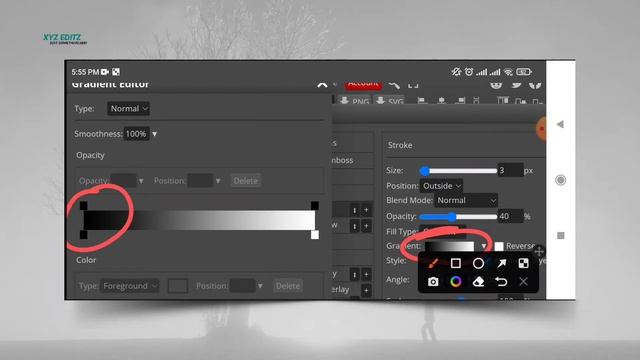Click the plus button on 'erlay' row
Screen dimensions: 640x360
point(366,291)
